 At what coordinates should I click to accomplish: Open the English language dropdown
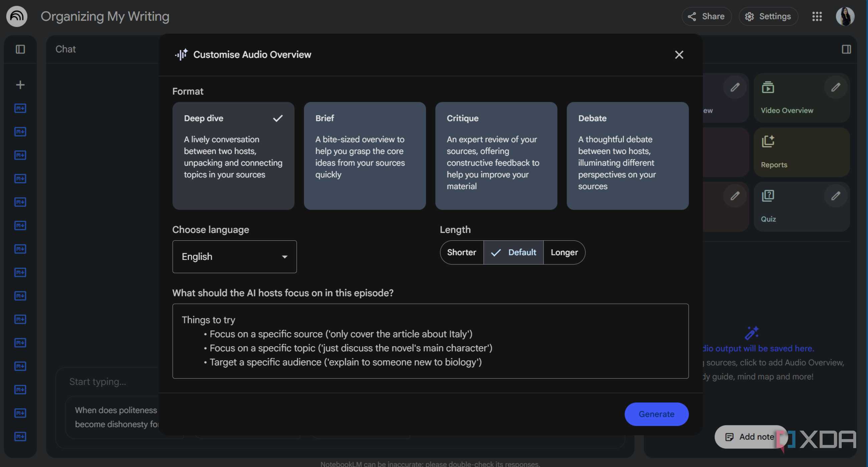coord(234,257)
